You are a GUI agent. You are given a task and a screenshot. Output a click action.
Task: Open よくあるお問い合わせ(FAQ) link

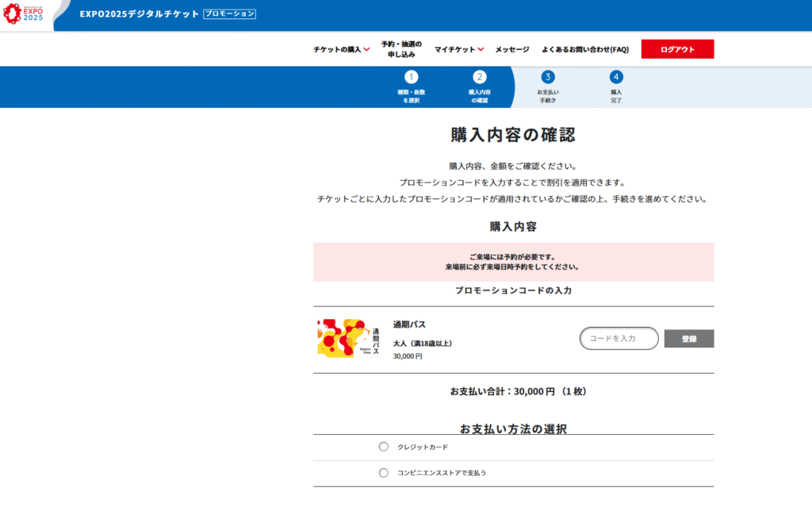click(585, 49)
